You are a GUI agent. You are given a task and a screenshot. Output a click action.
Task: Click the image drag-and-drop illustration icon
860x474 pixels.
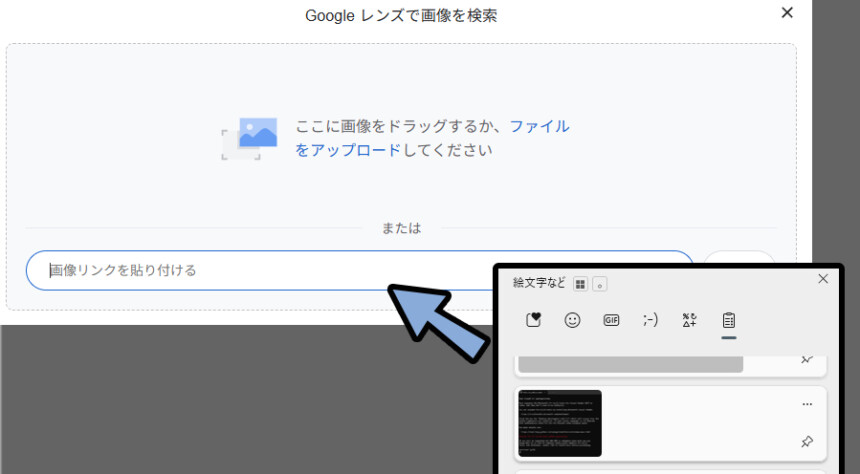click(250, 139)
